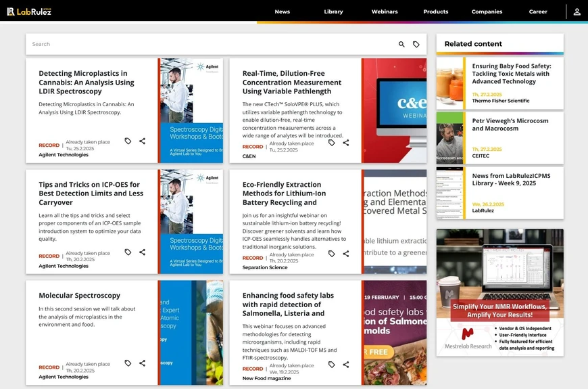
Task: Open the Library menu
Action: [x=333, y=12]
